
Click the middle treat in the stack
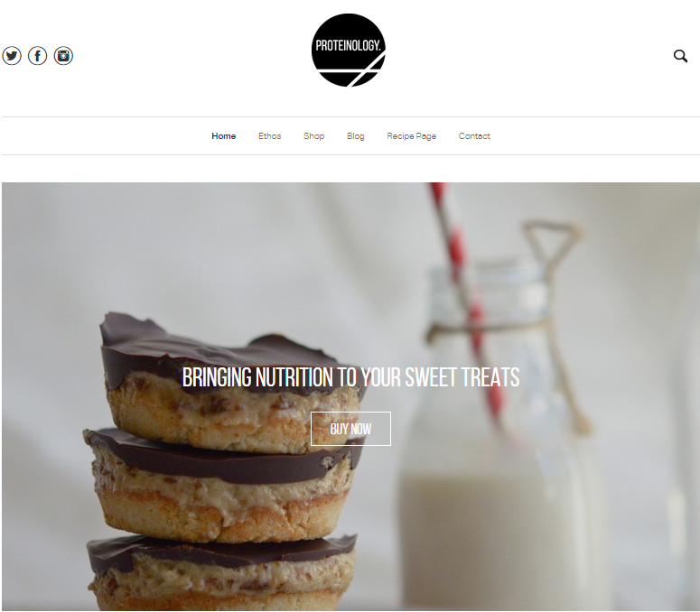[223, 484]
